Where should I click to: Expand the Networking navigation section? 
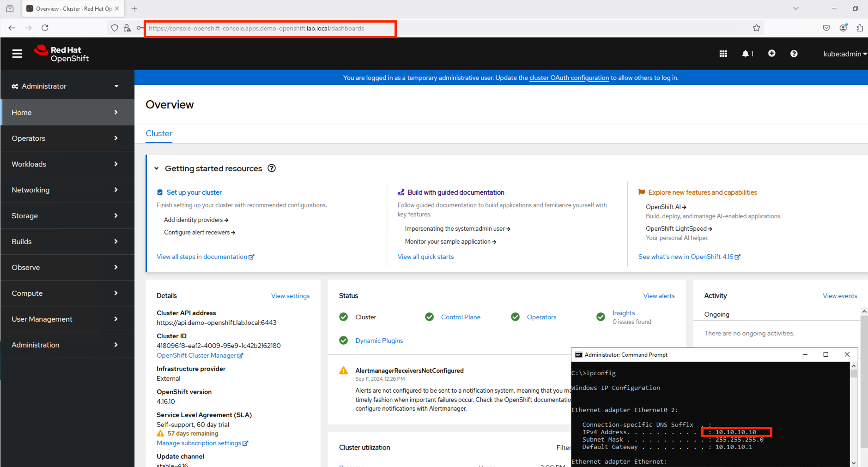pyautogui.click(x=67, y=190)
